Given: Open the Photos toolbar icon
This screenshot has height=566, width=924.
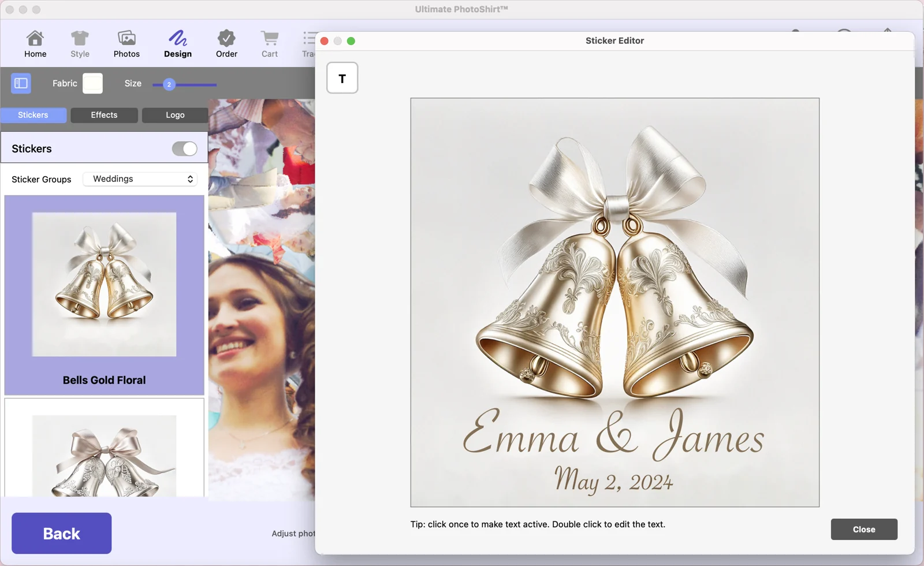Looking at the screenshot, I should tap(126, 44).
